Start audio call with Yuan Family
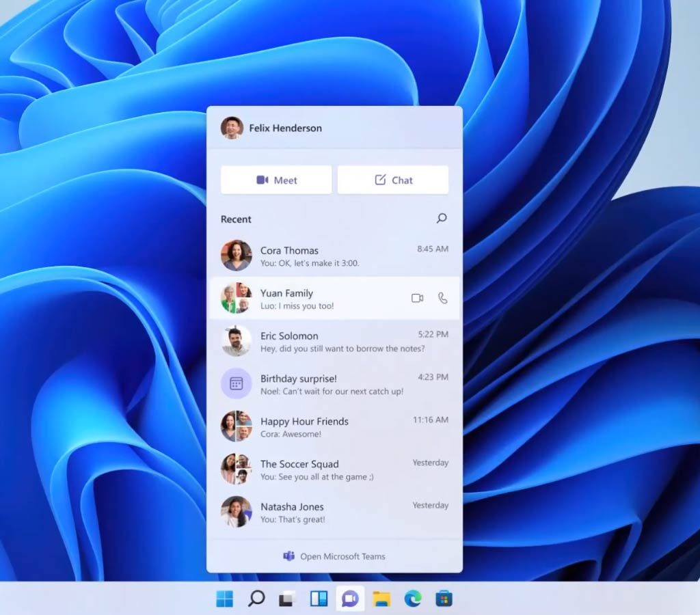Image resolution: width=700 pixels, height=615 pixels. click(442, 298)
